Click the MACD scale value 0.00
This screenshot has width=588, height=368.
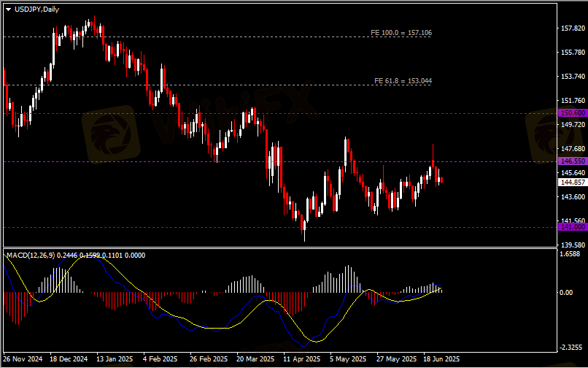click(x=567, y=292)
